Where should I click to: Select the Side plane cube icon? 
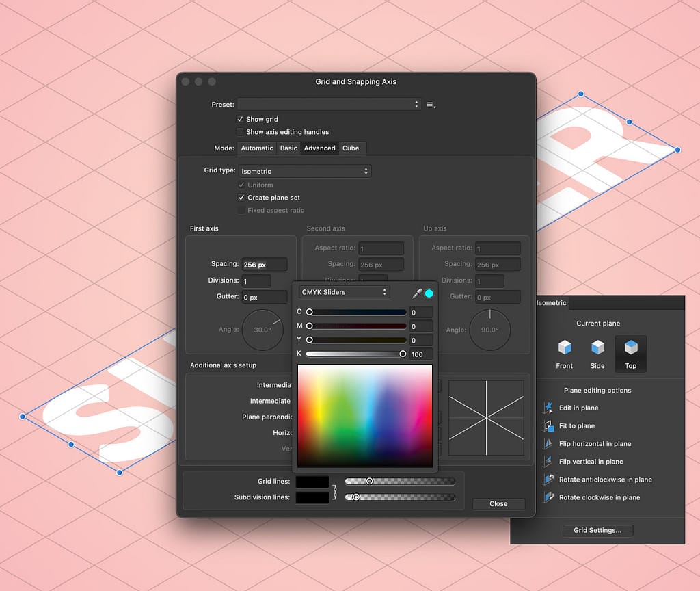tap(597, 347)
